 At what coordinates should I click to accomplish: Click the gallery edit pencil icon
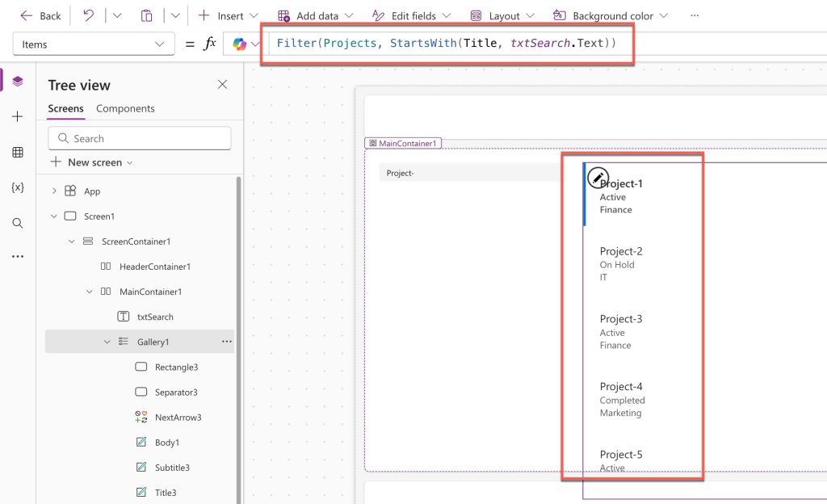click(598, 178)
